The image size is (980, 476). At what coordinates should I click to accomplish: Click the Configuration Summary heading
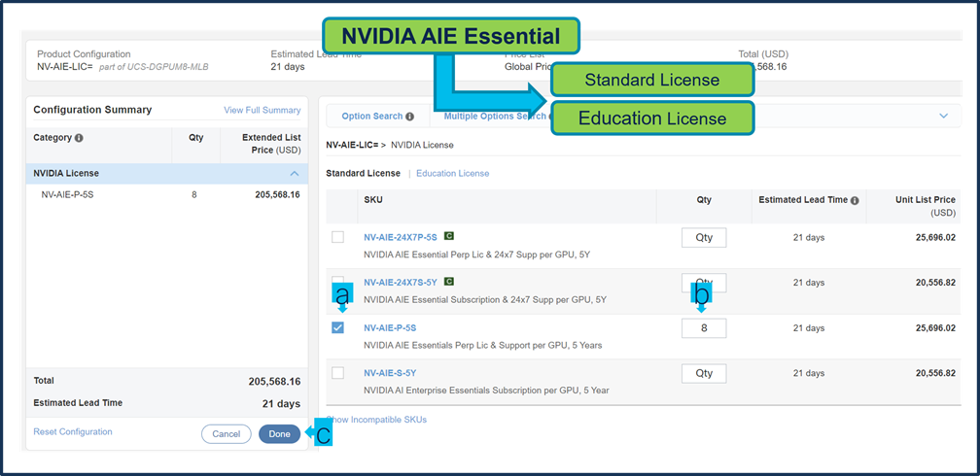(x=92, y=110)
